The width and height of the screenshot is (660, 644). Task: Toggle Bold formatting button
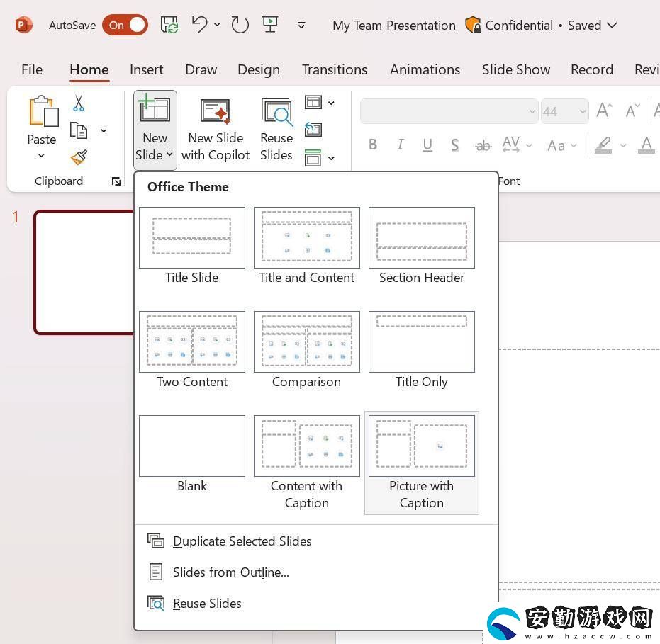[373, 145]
